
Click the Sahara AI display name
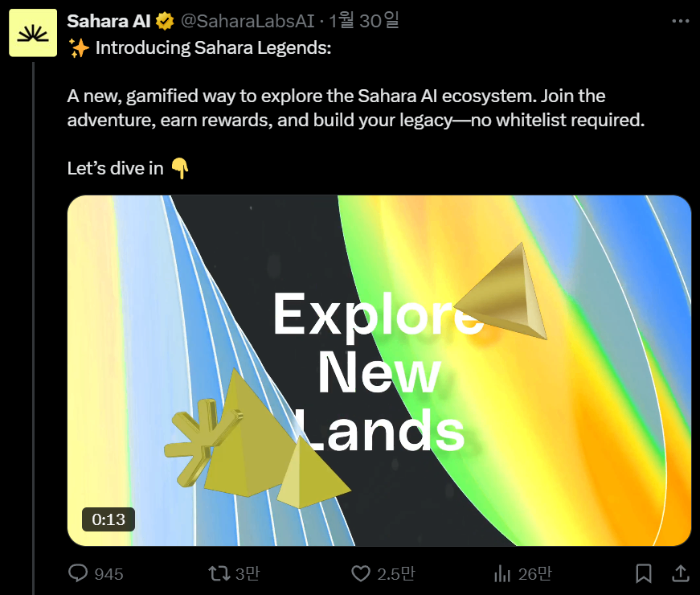[x=108, y=21]
